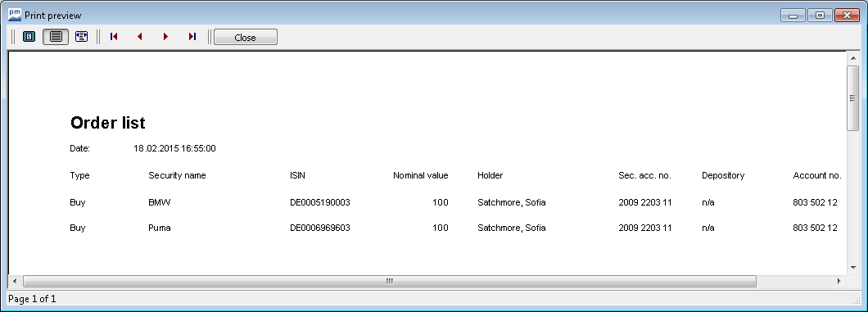Go to the next page
This screenshot has height=312, width=868.
(165, 37)
